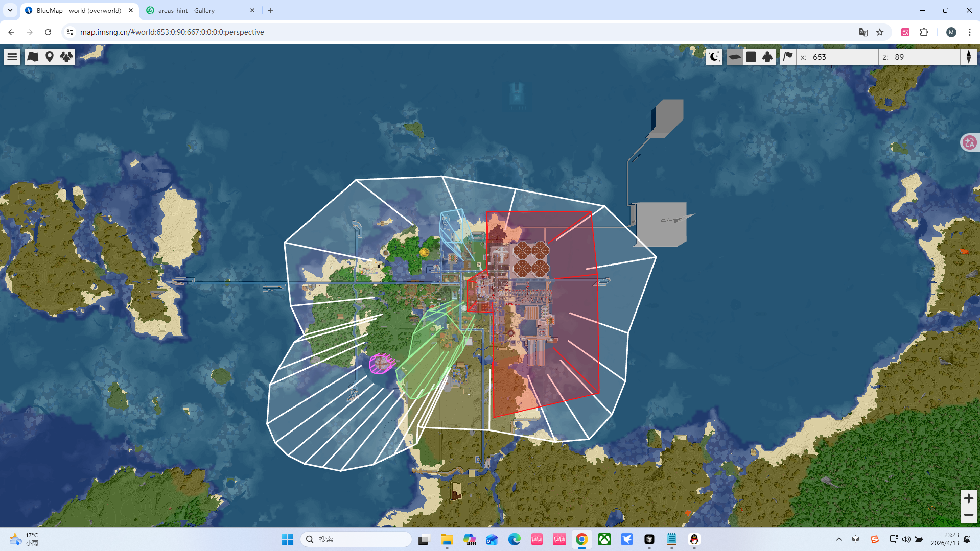980x551 pixels.
Task: Open the player list icon
Action: tap(66, 57)
